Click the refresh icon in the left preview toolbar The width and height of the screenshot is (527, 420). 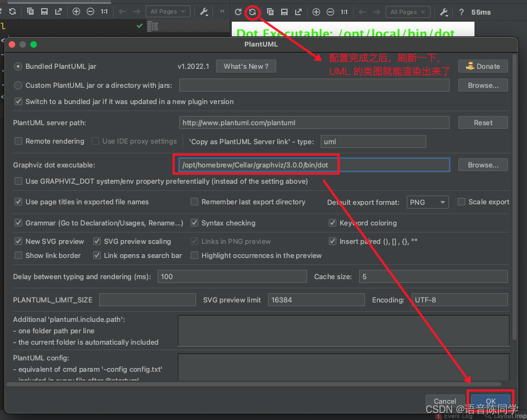[x=12, y=12]
